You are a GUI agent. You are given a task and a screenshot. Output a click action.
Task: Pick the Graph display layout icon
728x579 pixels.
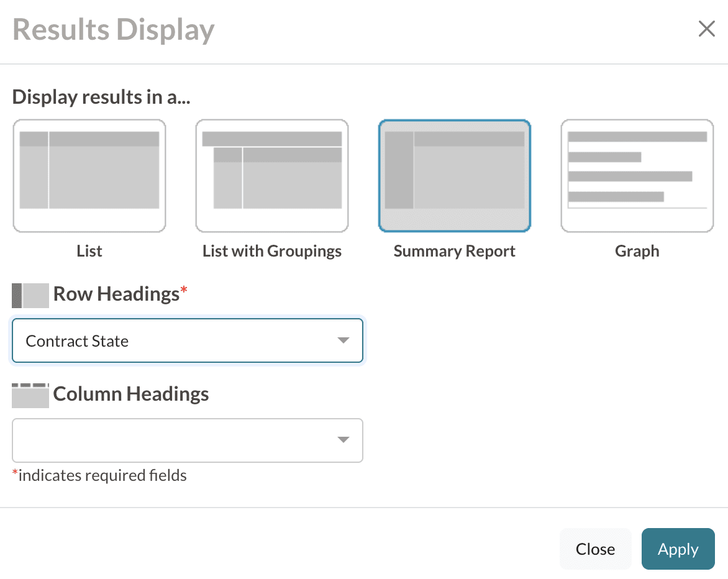click(637, 176)
